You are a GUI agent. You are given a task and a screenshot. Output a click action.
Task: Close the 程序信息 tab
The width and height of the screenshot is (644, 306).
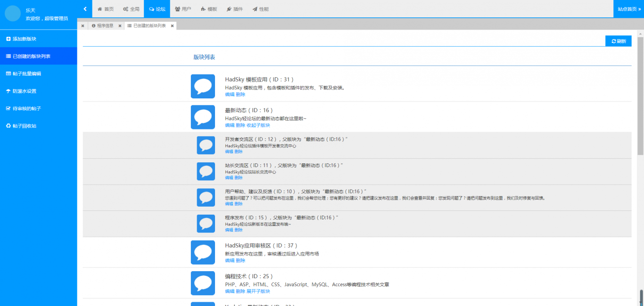120,26
